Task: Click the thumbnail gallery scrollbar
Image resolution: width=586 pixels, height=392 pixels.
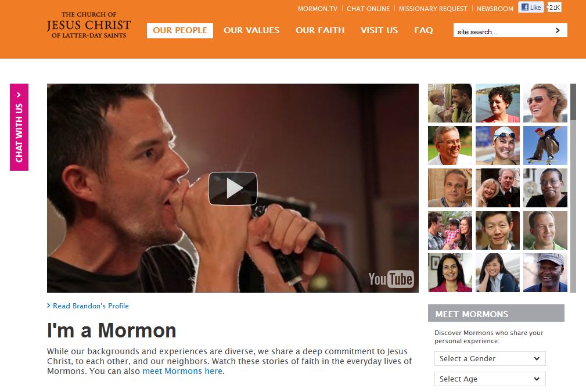Action: [x=573, y=188]
